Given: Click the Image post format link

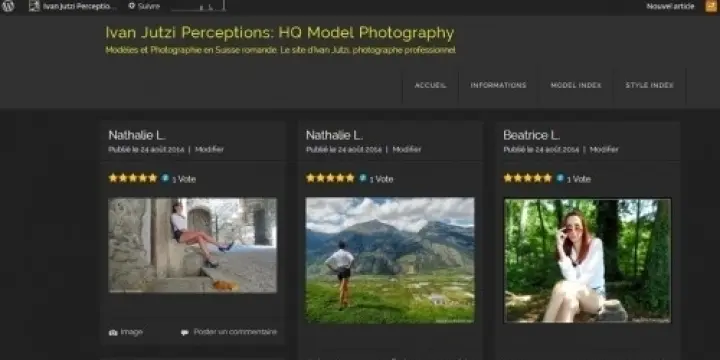Looking at the screenshot, I should (132, 332).
